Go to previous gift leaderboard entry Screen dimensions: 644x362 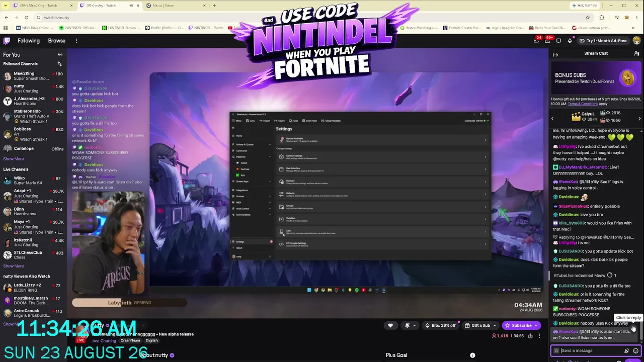pyautogui.click(x=552, y=119)
